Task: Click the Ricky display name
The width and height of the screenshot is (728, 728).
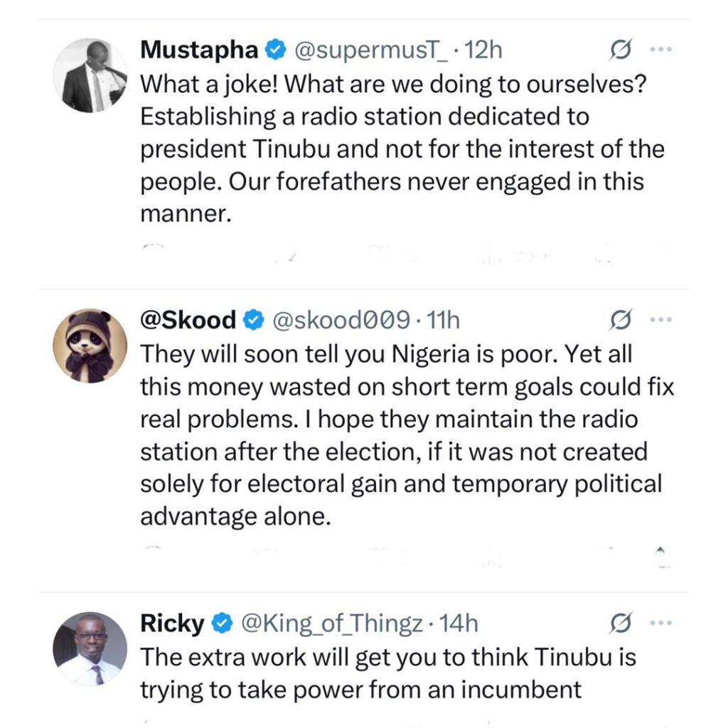Action: point(173,623)
